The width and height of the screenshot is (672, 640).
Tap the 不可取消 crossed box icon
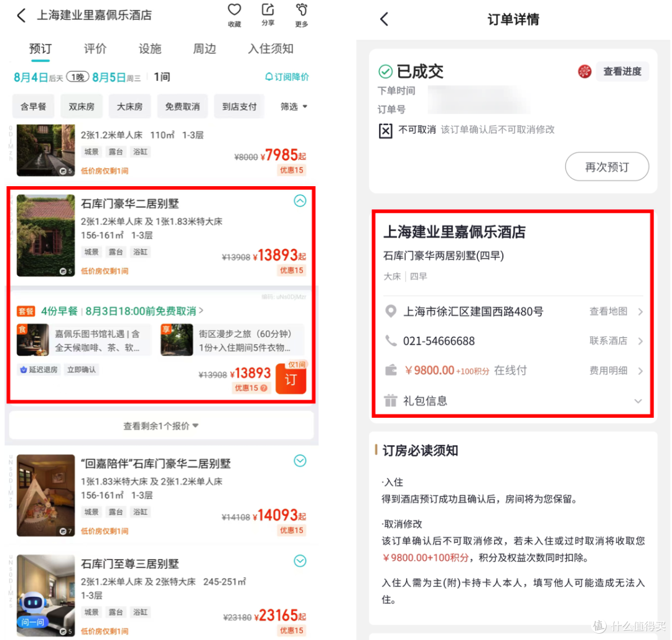point(385,130)
